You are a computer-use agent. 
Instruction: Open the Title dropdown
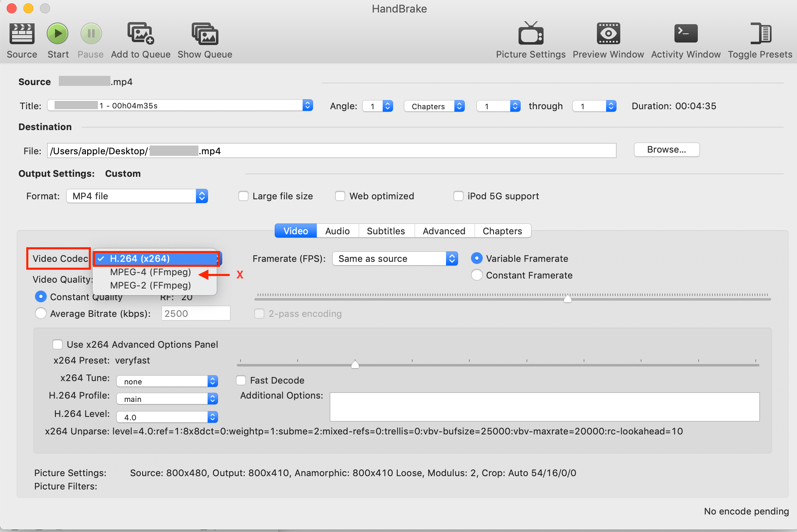(180, 105)
